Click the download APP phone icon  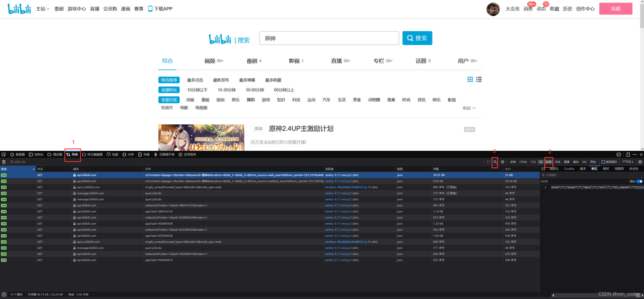click(x=150, y=8)
